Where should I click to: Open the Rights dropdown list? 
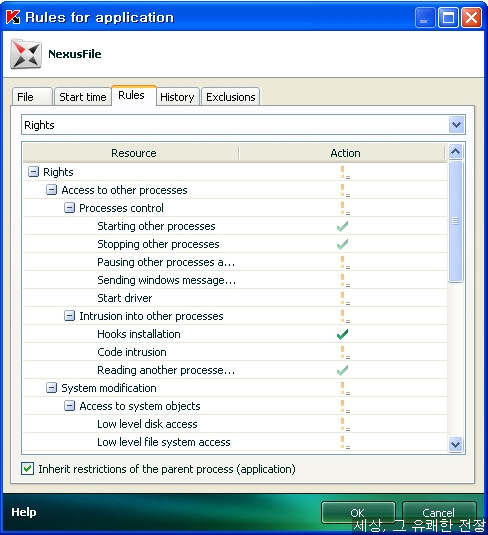(457, 125)
